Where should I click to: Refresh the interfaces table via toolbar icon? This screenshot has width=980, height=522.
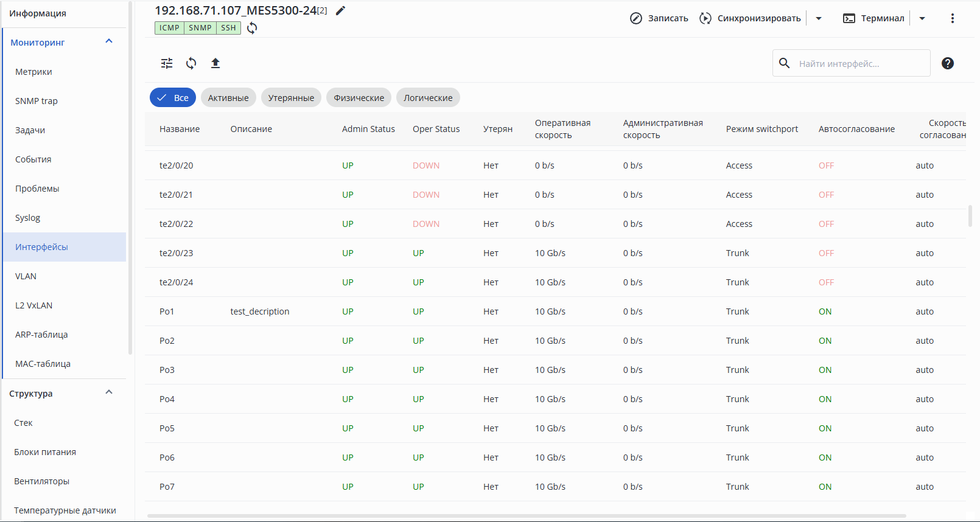[x=191, y=63]
